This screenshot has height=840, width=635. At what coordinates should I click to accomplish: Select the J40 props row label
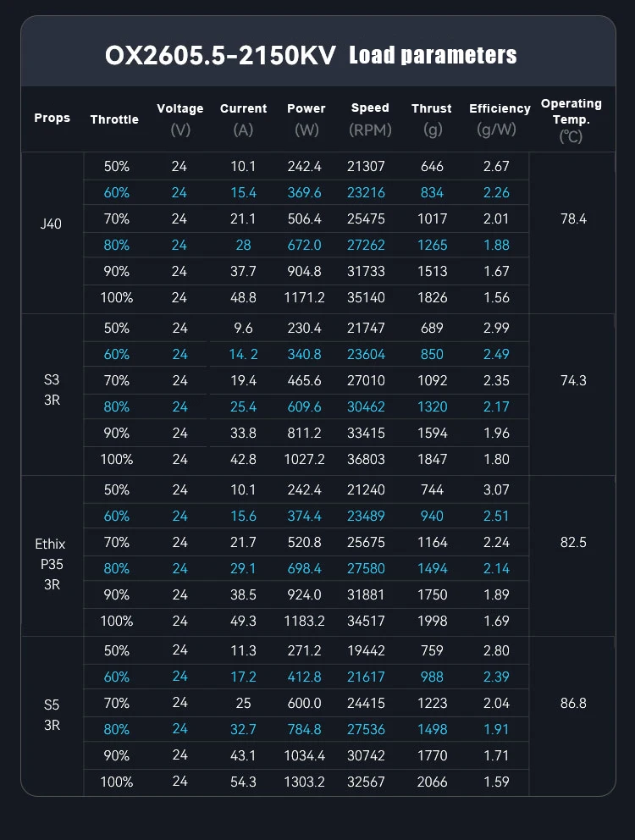51,225
